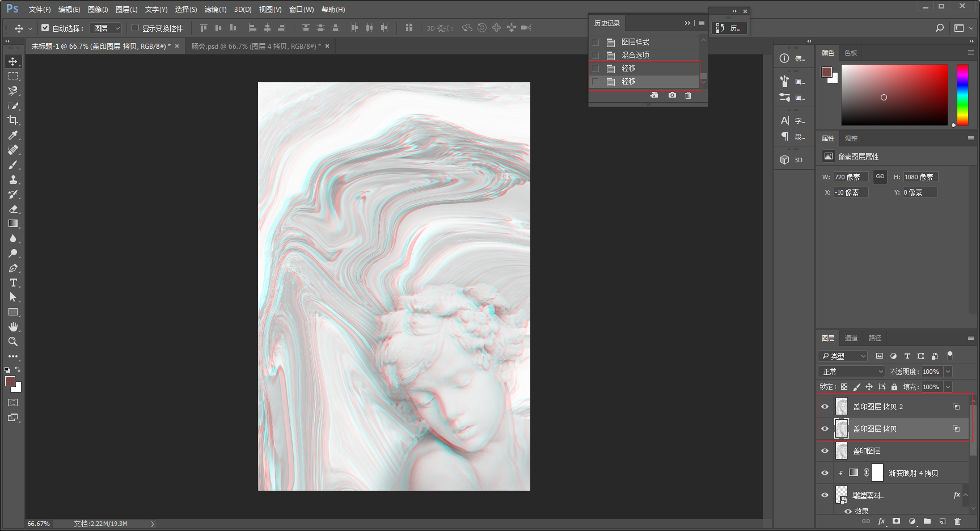
Task: Click the X position field -10 像素
Action: [851, 192]
